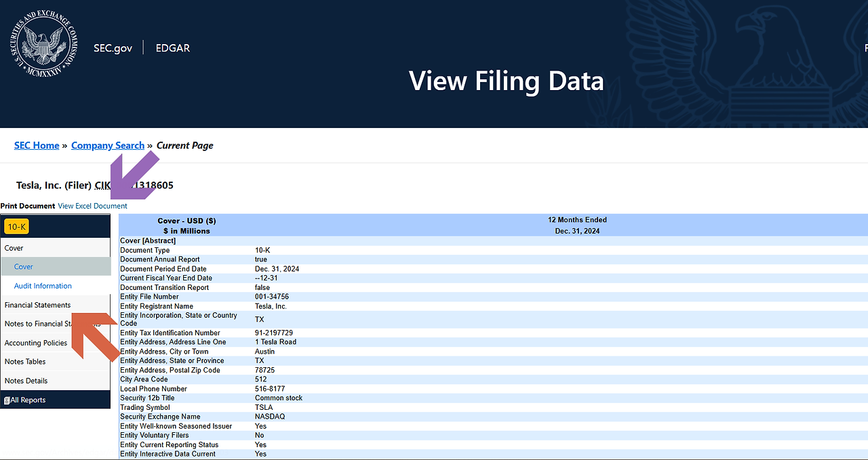Open the SEC.gov header link
868x460 pixels.
click(113, 48)
